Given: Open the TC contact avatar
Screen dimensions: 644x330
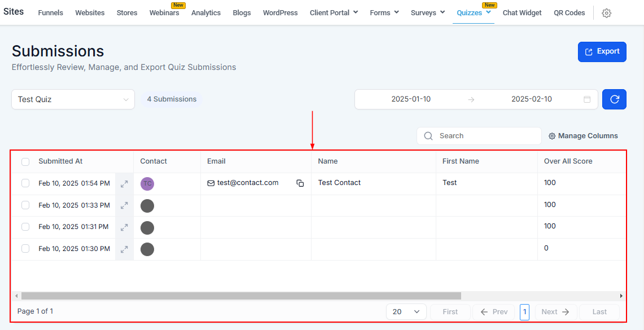Looking at the screenshot, I should coord(147,184).
